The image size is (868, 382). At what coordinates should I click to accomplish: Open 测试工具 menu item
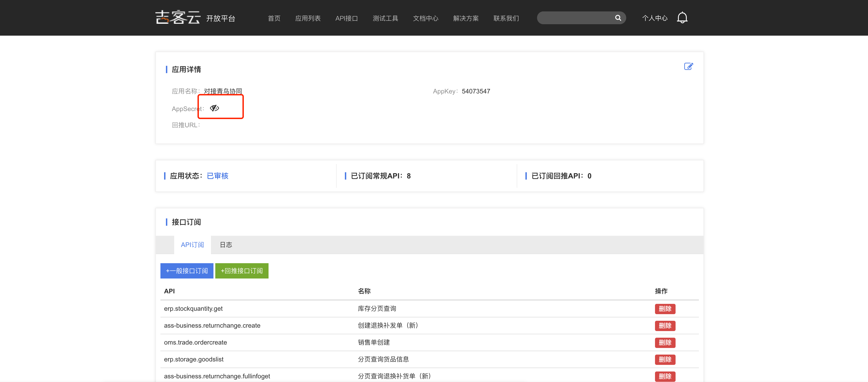pos(385,18)
